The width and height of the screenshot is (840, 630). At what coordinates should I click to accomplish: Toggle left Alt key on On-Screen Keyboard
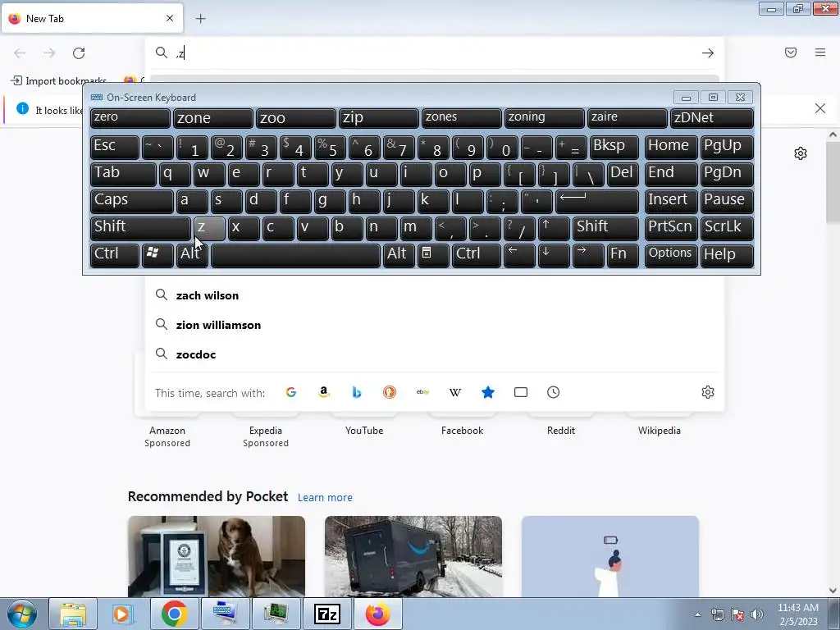[x=192, y=254]
